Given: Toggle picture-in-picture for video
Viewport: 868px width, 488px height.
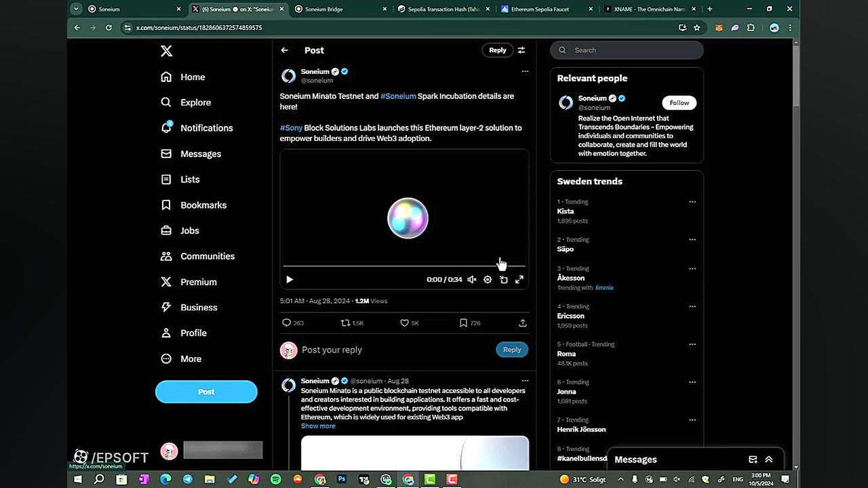Looking at the screenshot, I should click(504, 279).
